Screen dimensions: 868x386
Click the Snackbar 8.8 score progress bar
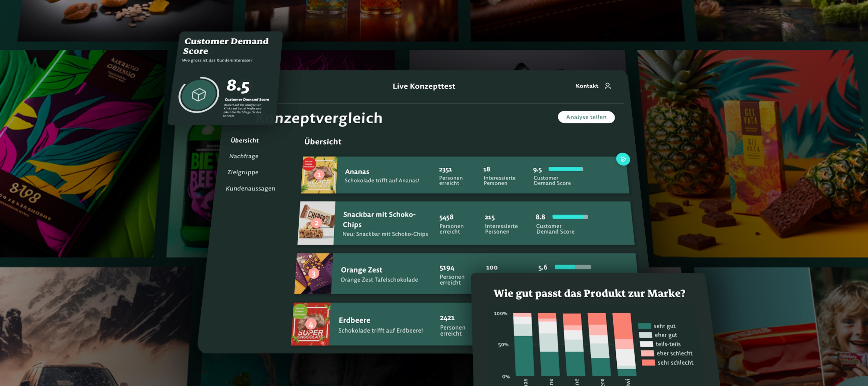coord(570,217)
